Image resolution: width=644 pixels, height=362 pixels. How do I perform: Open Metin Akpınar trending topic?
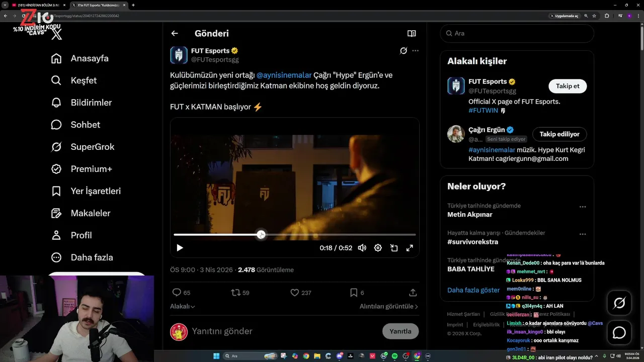point(470,215)
